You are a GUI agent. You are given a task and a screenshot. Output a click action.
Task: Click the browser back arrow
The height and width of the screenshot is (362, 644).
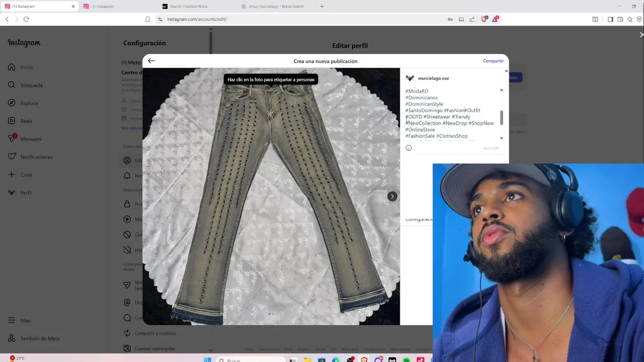tap(7, 19)
